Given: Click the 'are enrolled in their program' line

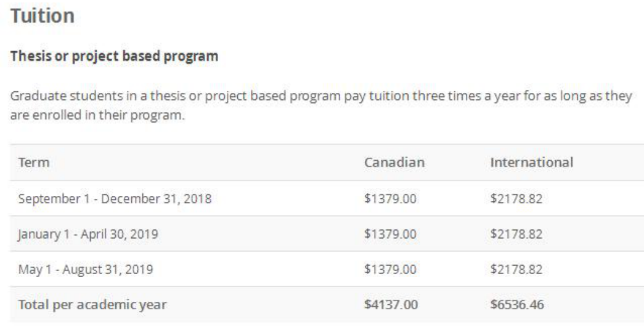Looking at the screenshot, I should (x=98, y=115).
